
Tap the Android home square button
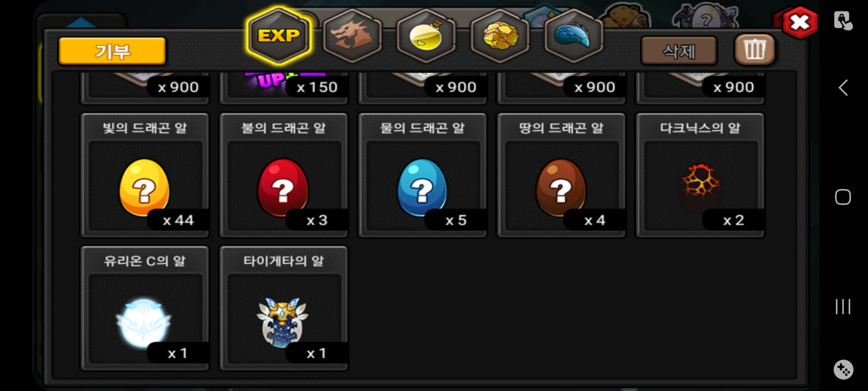(843, 197)
